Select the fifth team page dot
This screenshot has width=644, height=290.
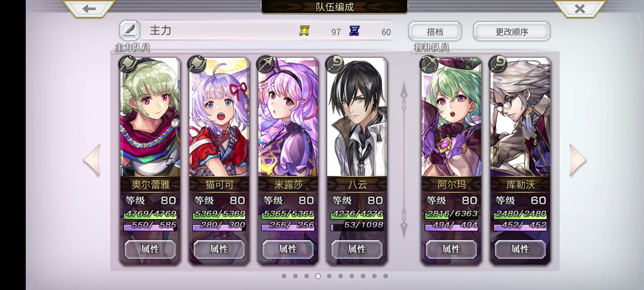click(329, 276)
